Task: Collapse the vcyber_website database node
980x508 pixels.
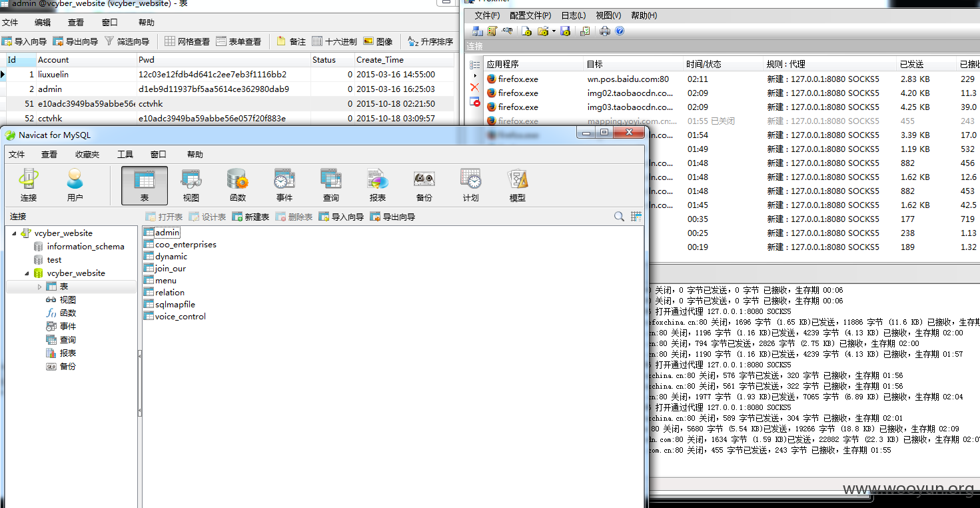Action: pyautogui.click(x=27, y=273)
